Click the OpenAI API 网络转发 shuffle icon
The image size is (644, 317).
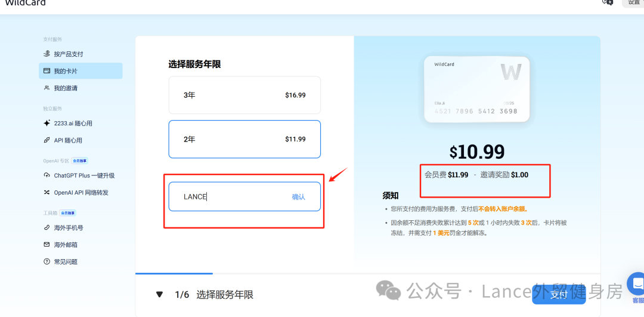(47, 192)
